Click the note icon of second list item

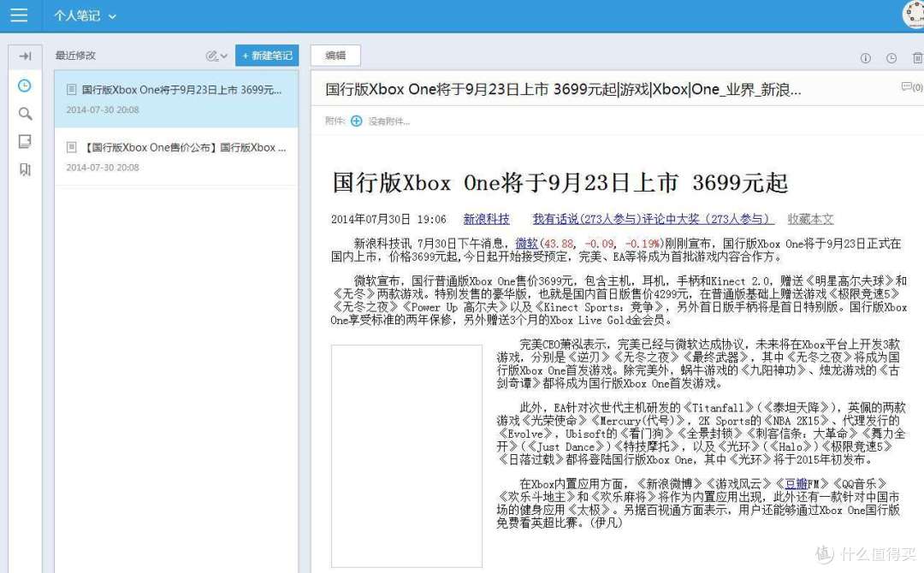point(71,147)
